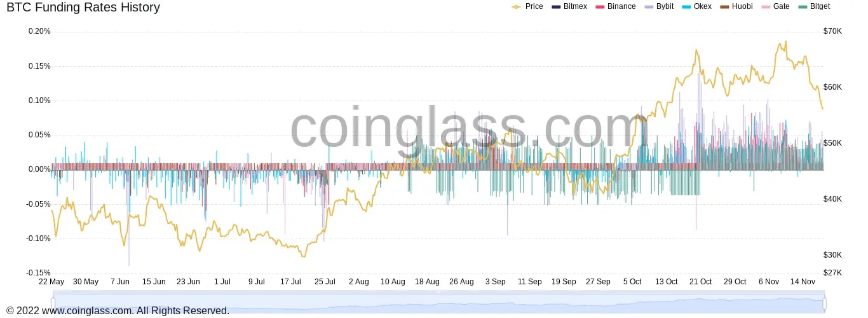This screenshot has height=318, width=868.
Task: Click the pink-red Binance legend icon
Action: pos(599,6)
